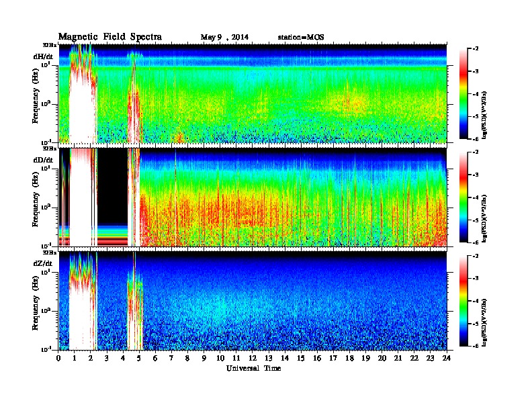Click hour 24 on the time axis
The image size is (532, 411).
pyautogui.click(x=447, y=359)
